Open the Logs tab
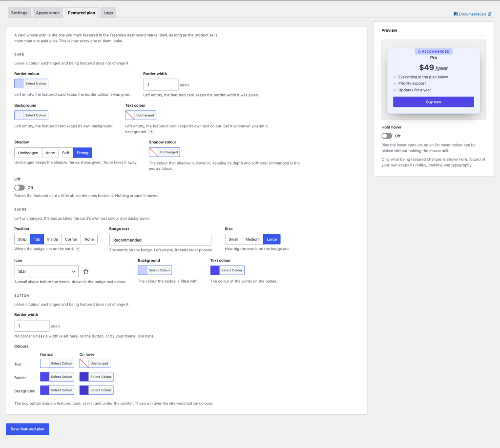 pyautogui.click(x=108, y=13)
